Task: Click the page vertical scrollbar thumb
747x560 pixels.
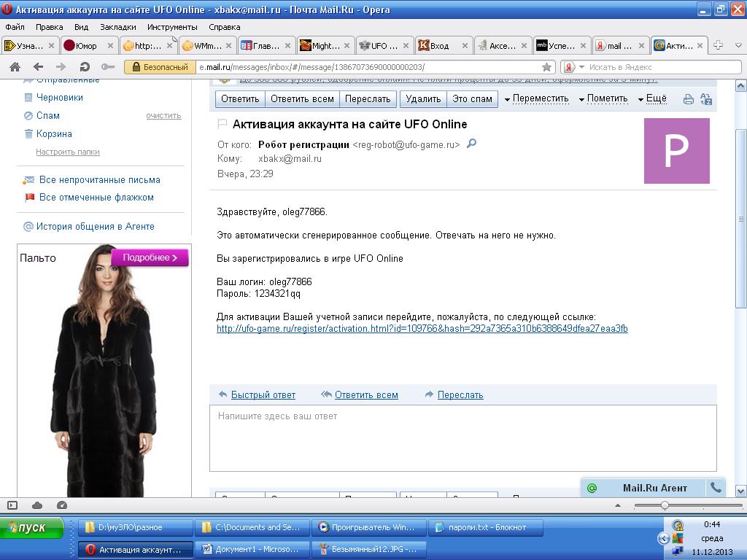Action: coord(741,218)
